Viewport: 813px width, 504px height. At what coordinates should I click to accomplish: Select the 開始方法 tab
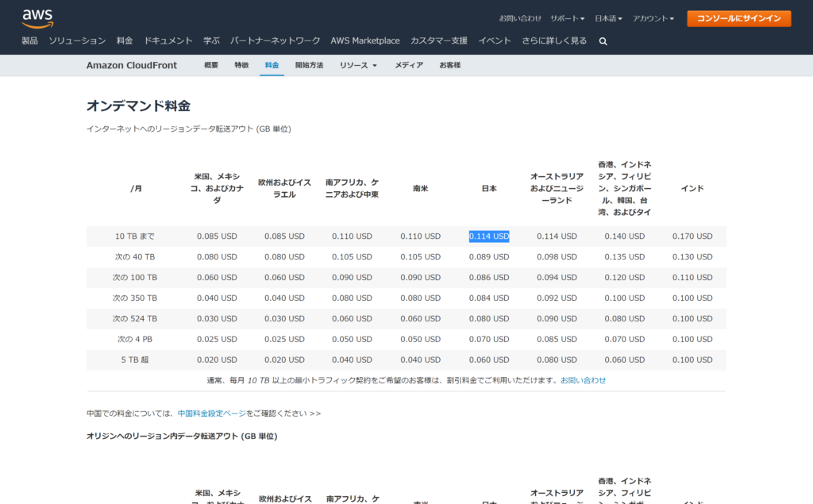click(309, 65)
